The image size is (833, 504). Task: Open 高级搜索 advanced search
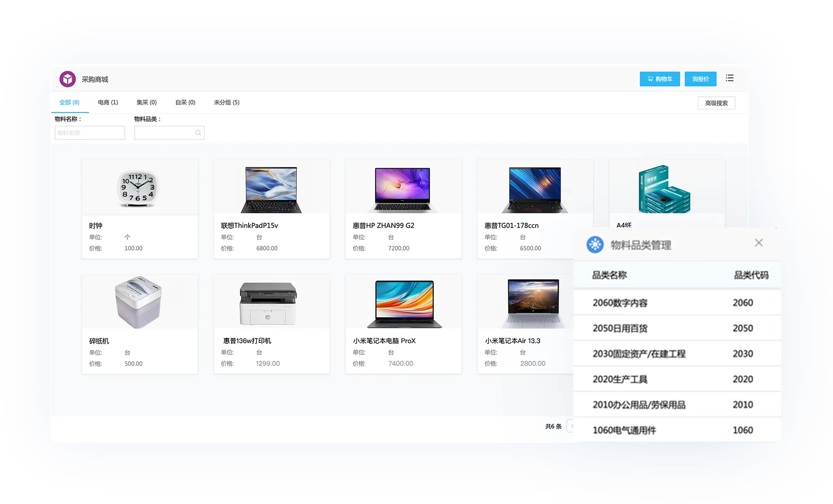coord(716,103)
